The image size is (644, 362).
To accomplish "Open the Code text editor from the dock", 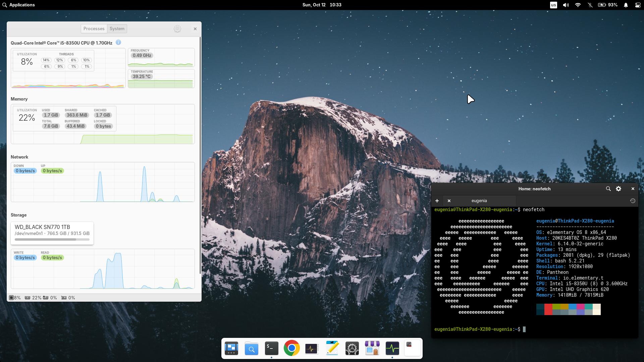I will [x=332, y=348].
